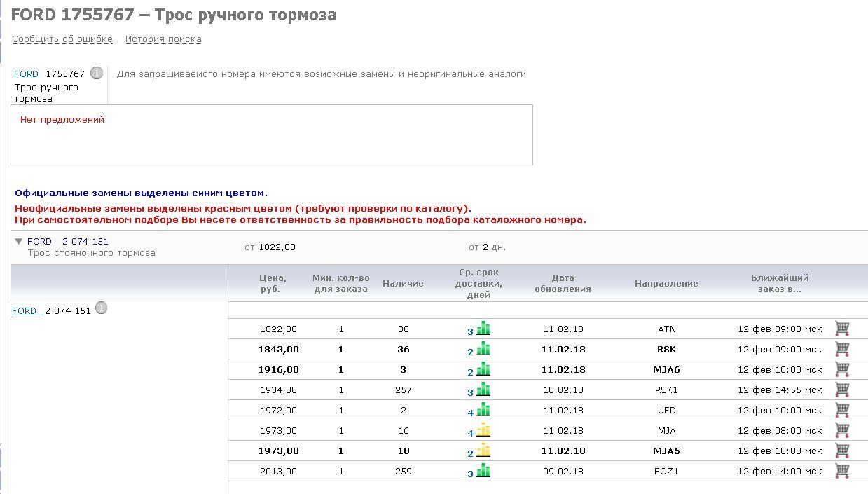Click update date 09.02.18
Screen dimensions: 868x494
(563, 471)
